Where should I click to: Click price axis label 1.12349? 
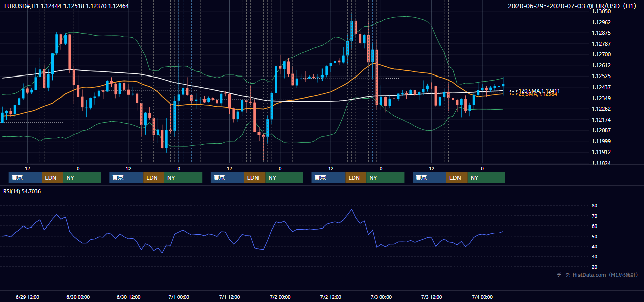tap(601, 98)
